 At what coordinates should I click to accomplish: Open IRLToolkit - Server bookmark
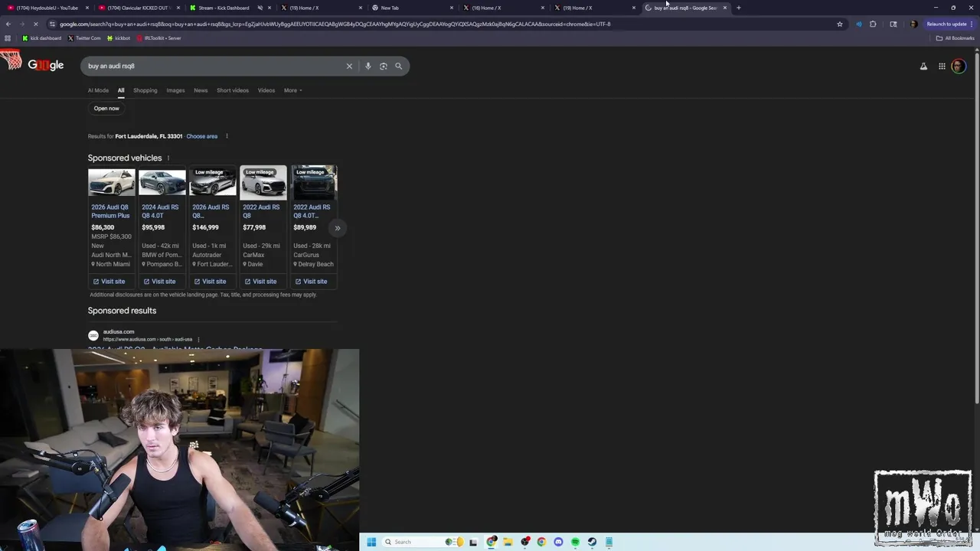(x=158, y=38)
